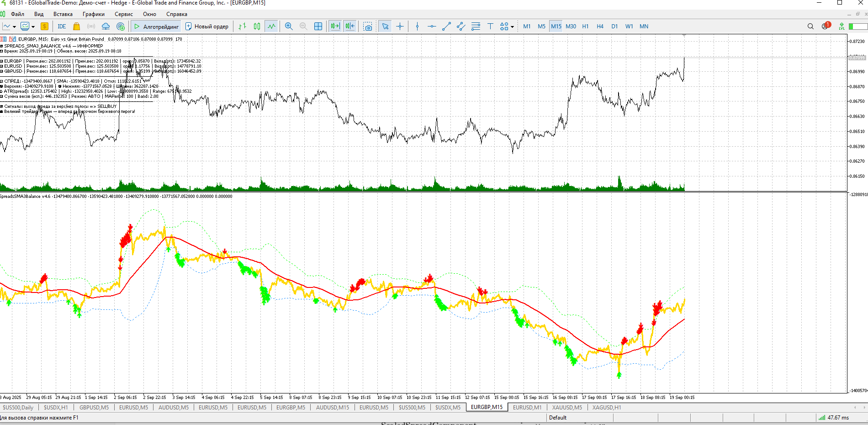Set timeframe to W1
Screen dimensions: 868x425
tap(629, 27)
